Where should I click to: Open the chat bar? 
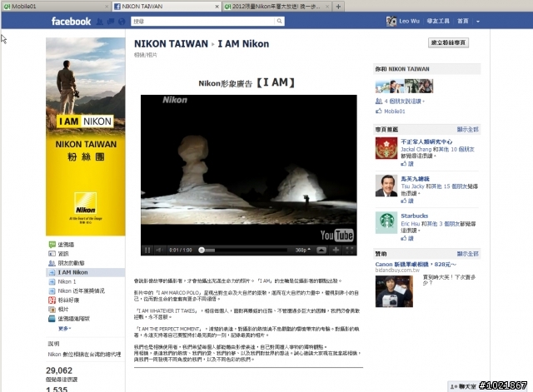click(x=463, y=386)
